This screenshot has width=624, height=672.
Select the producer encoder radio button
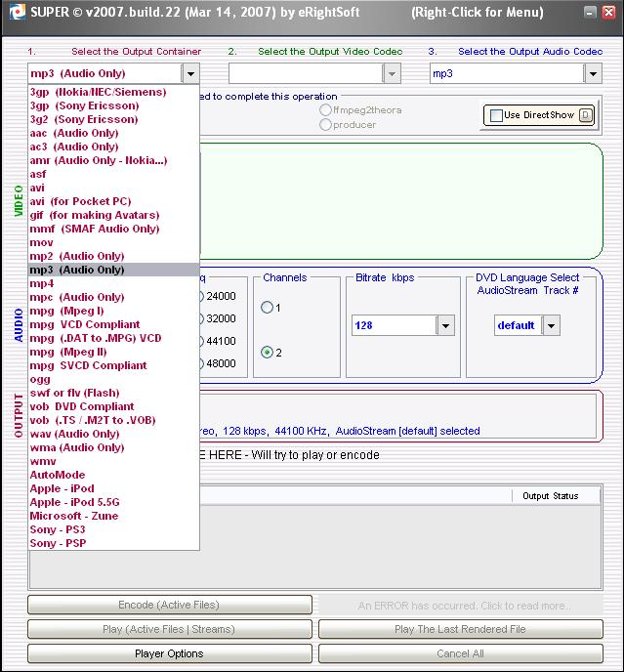pos(325,125)
